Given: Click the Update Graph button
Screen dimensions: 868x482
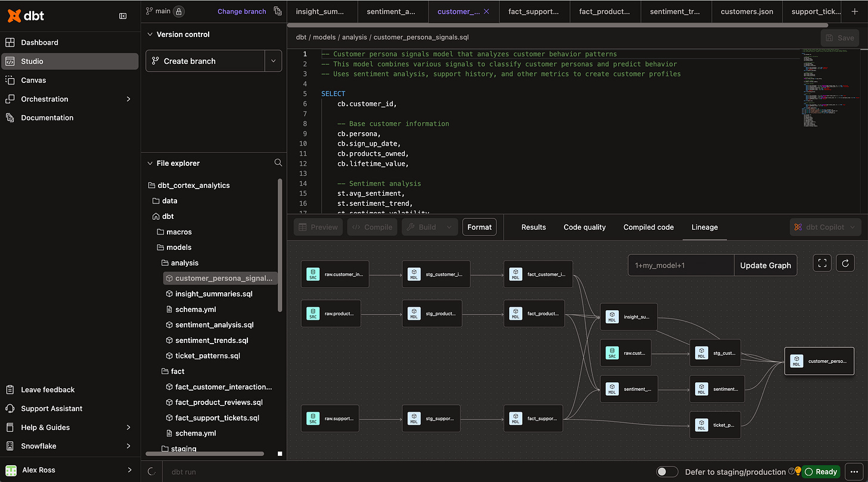Looking at the screenshot, I should (x=765, y=265).
